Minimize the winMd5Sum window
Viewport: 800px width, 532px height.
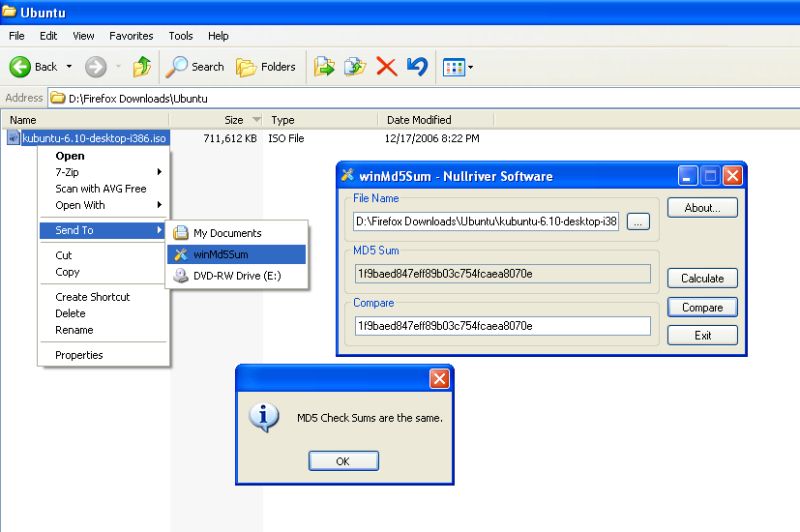687,176
